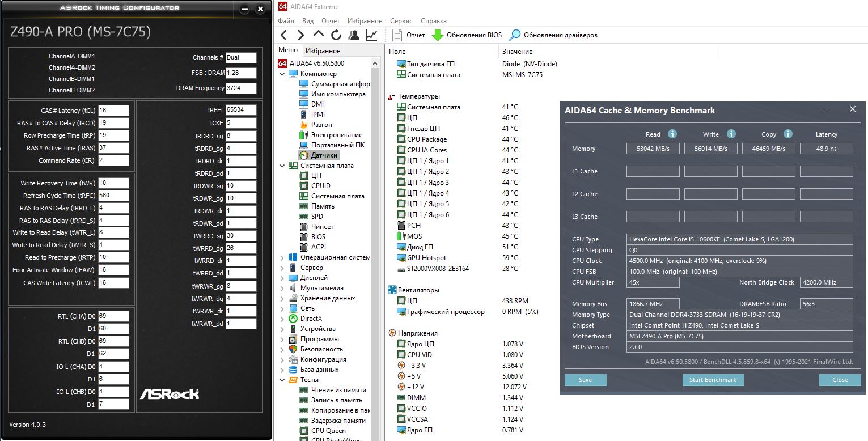Open the SPD tree item
Viewport: 868px width, 441px height.
(x=311, y=216)
